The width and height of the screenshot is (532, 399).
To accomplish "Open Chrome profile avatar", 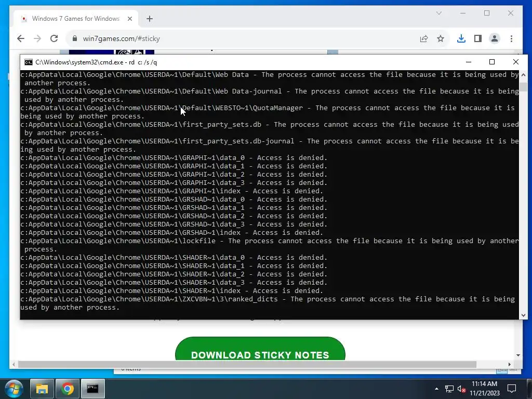I will pyautogui.click(x=495, y=38).
